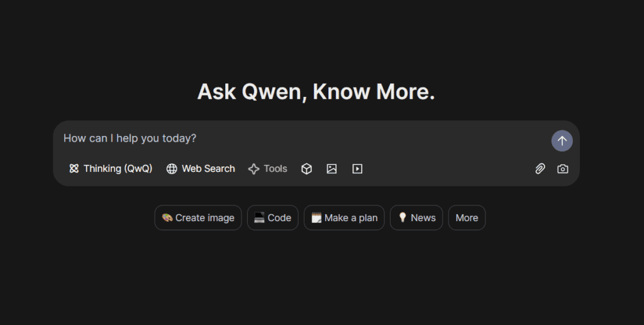Screen dimensions: 644x325
Task: Click the globe icon beside Web Search
Action: coord(172,169)
